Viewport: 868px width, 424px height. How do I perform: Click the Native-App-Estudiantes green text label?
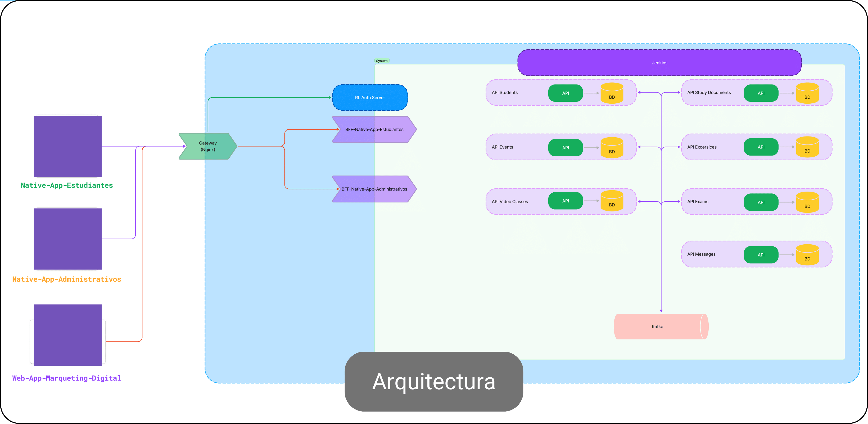click(x=67, y=185)
